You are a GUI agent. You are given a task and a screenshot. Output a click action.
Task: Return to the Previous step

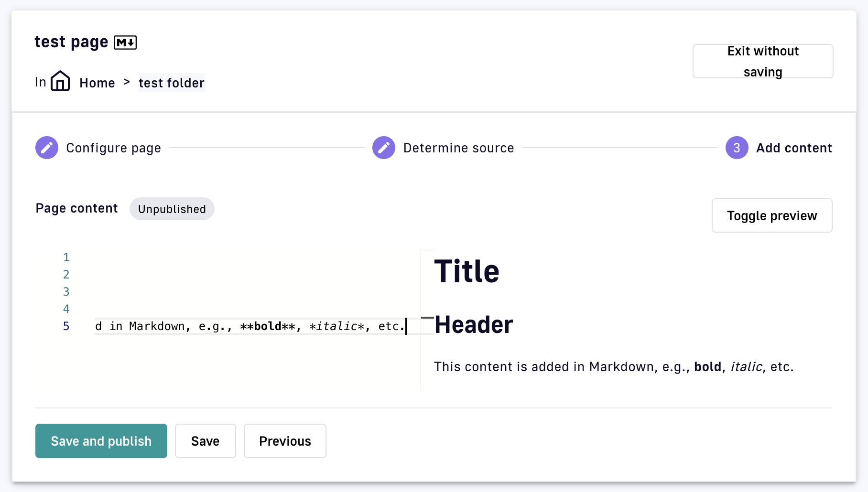pos(285,441)
